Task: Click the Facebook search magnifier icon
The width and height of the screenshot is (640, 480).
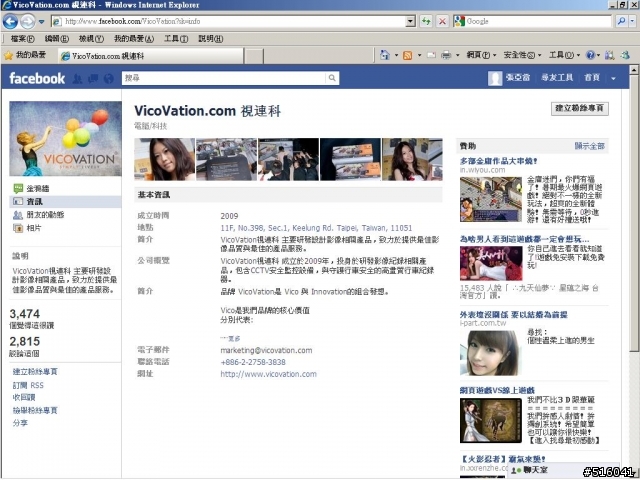Action: tap(332, 78)
